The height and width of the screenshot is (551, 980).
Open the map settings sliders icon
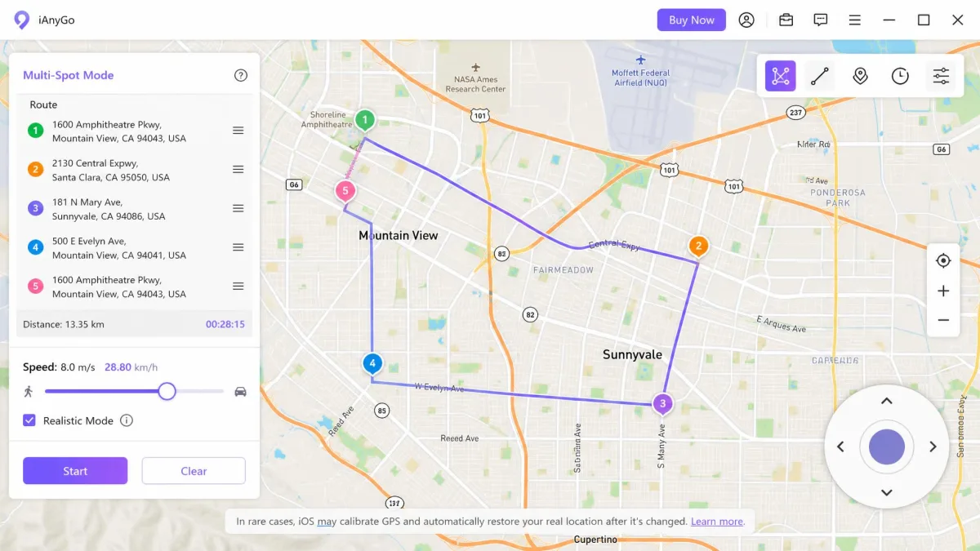(941, 76)
